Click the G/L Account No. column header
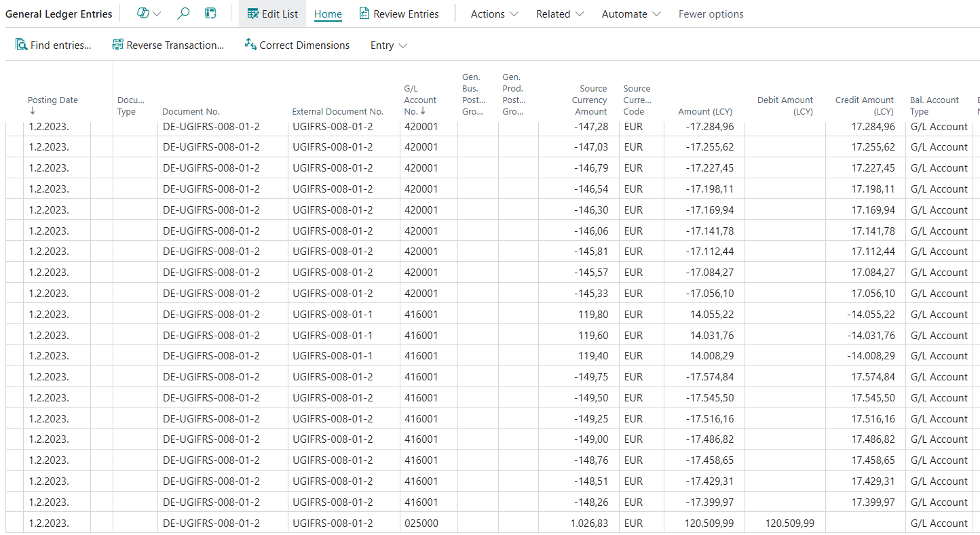Image resolution: width=980 pixels, height=535 pixels. [420, 100]
